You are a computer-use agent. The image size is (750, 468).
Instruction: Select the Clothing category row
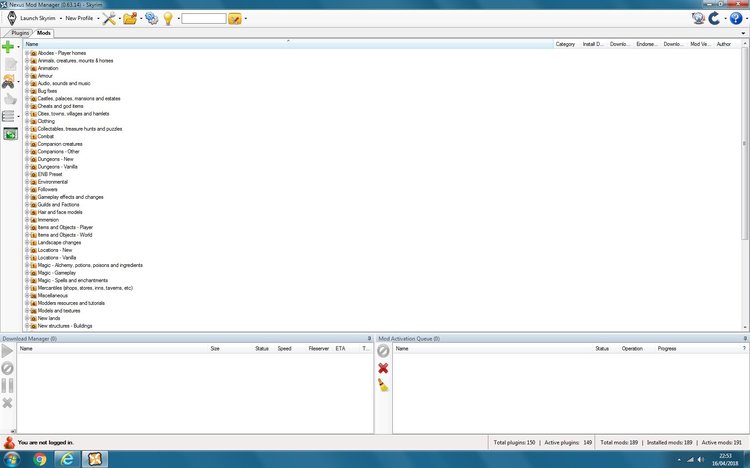click(46, 121)
